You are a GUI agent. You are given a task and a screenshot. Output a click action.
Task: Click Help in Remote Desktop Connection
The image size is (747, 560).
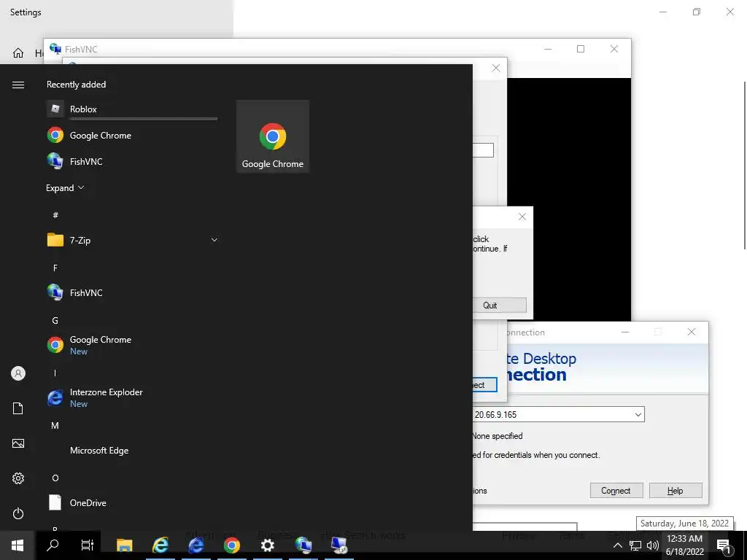675,491
